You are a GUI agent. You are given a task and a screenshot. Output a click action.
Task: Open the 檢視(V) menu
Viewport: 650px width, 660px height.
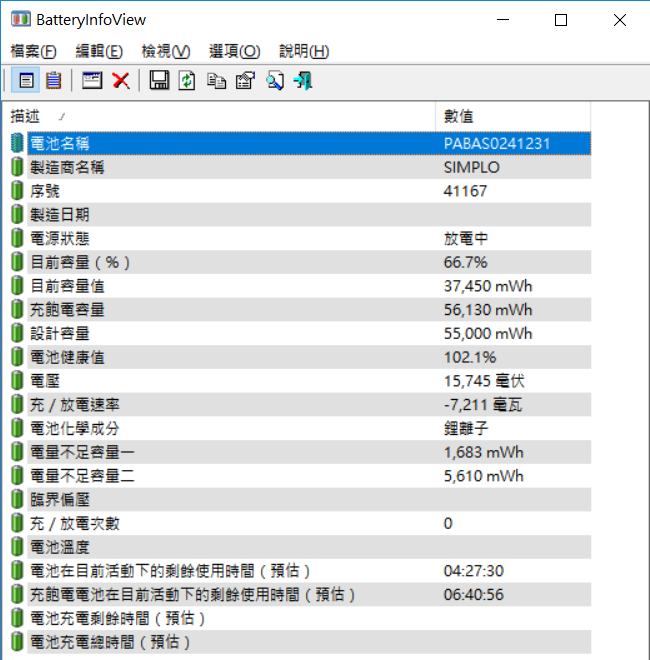pos(166,51)
